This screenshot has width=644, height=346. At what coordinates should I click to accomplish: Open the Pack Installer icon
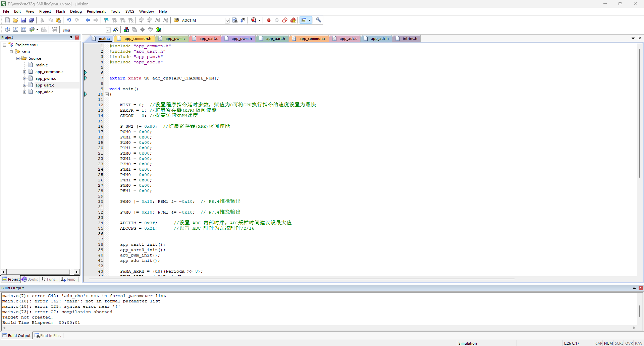tap(159, 30)
